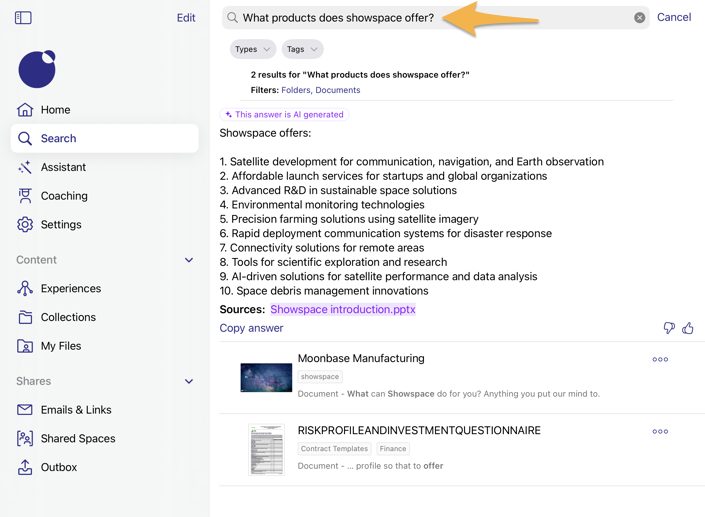
Task: Cancel the search
Action: click(x=674, y=17)
